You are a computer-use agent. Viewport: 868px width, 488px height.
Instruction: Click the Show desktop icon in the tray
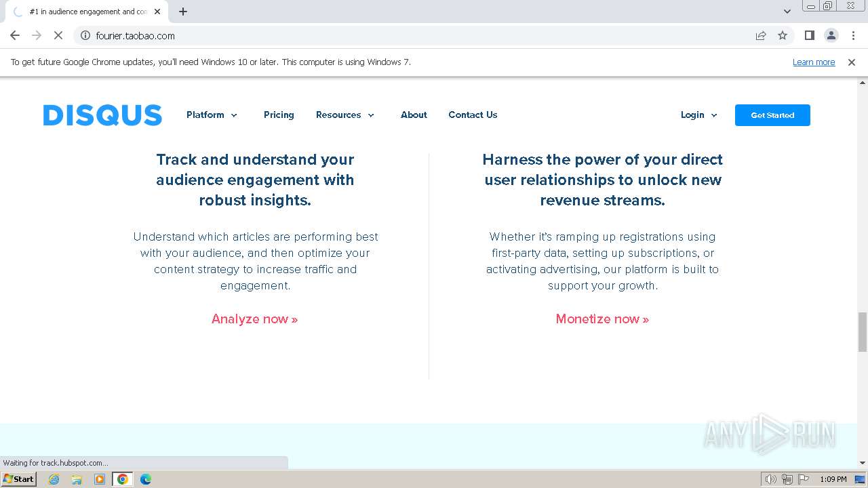pos(860,479)
